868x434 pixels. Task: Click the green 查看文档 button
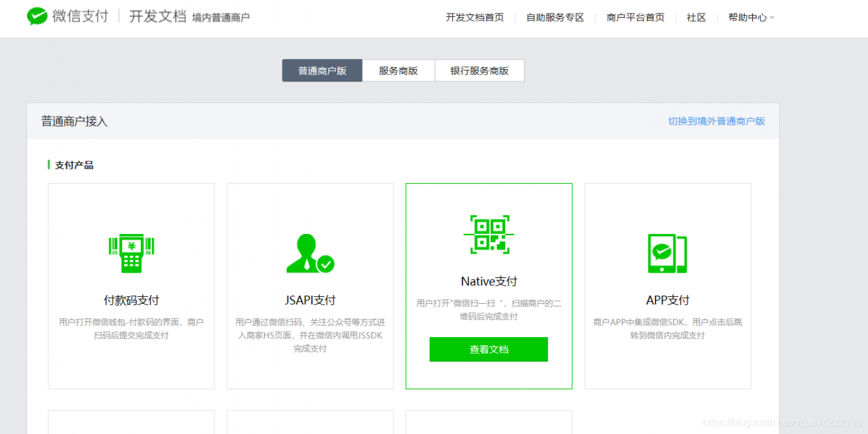488,349
